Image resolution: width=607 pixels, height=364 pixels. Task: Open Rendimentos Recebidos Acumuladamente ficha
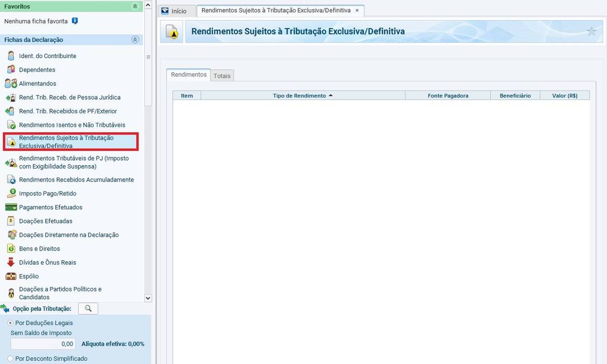click(76, 180)
